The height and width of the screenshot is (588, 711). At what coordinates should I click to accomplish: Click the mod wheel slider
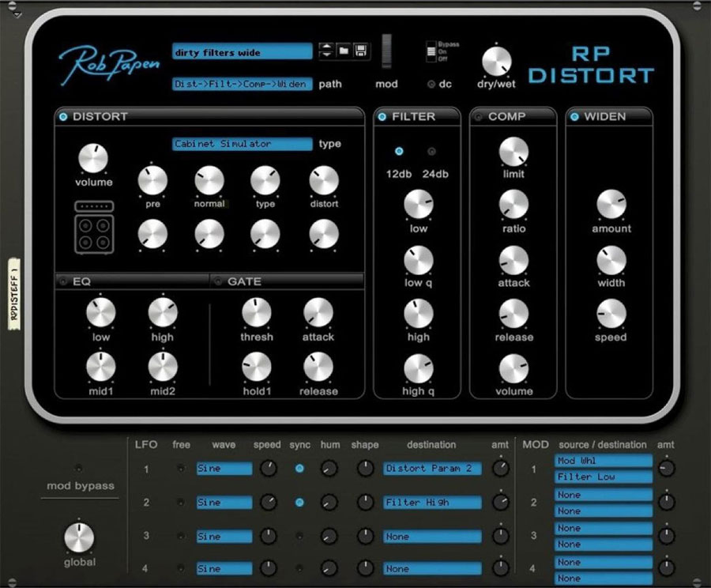(386, 51)
